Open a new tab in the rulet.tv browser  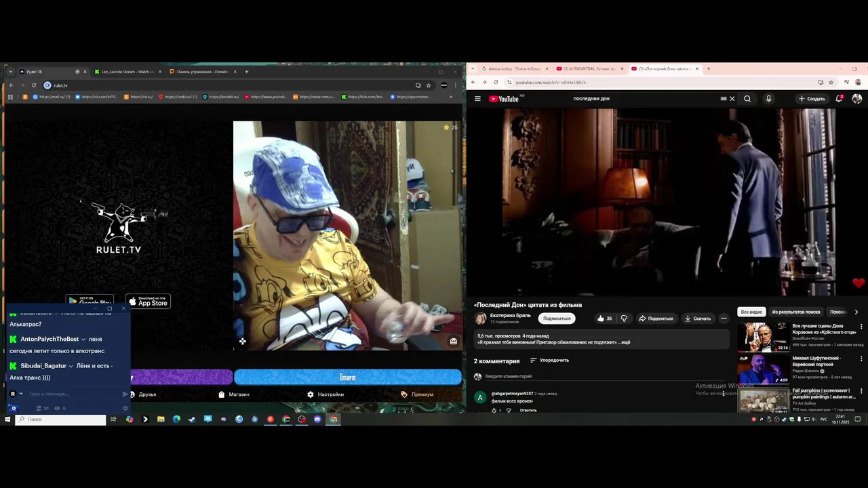click(x=247, y=72)
